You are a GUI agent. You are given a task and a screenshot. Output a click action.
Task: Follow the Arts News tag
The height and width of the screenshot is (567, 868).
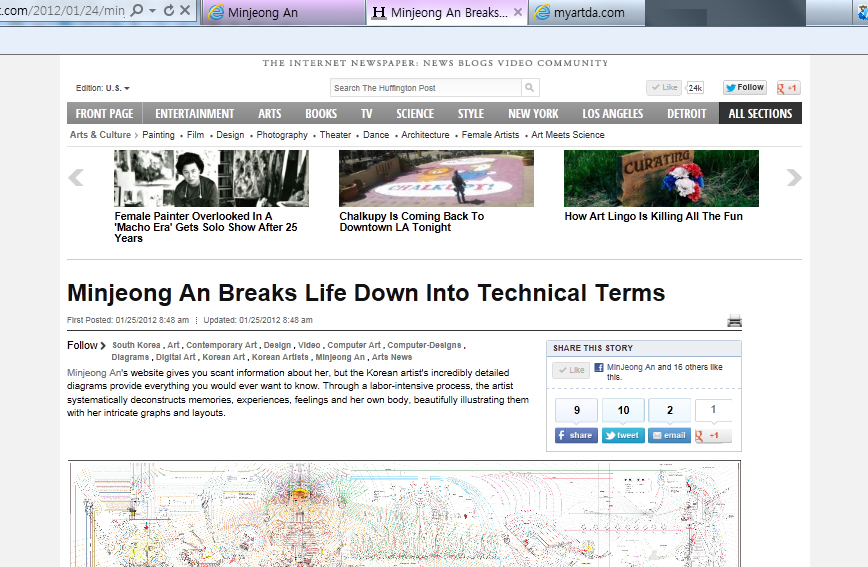392,357
